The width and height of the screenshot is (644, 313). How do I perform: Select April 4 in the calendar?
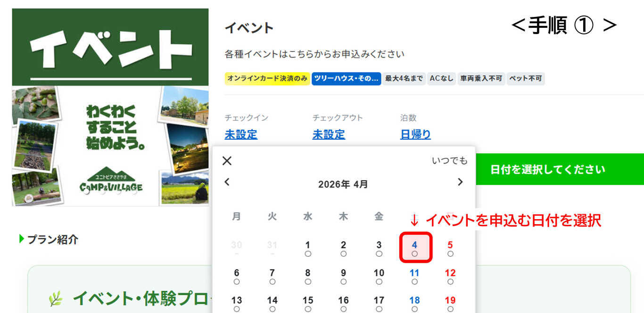coord(415,248)
